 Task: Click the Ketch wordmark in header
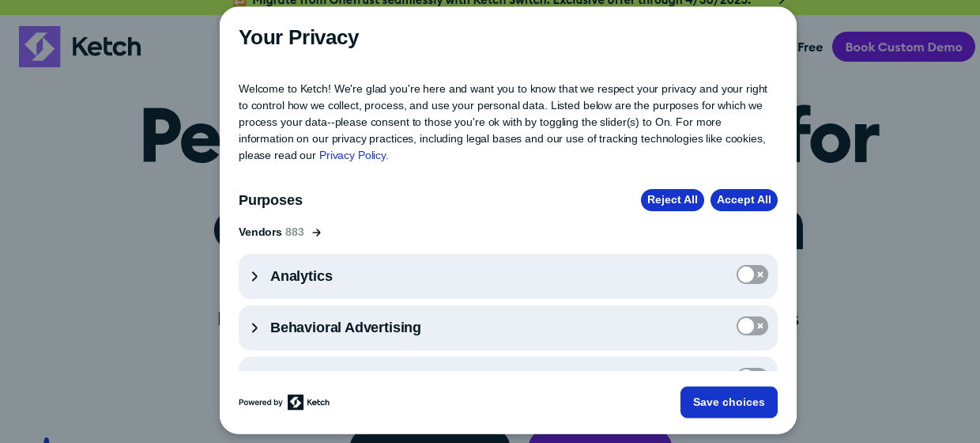106,47
